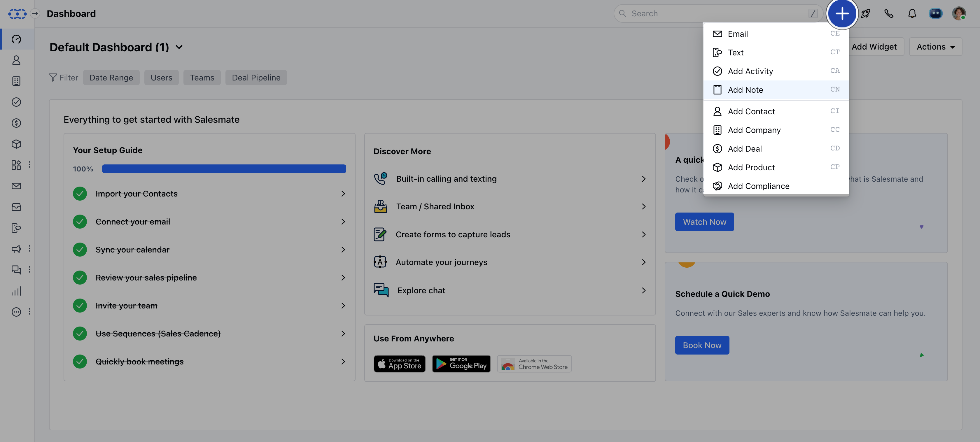
Task: Click the Quickly book meetings green checkmark
Action: (80, 361)
